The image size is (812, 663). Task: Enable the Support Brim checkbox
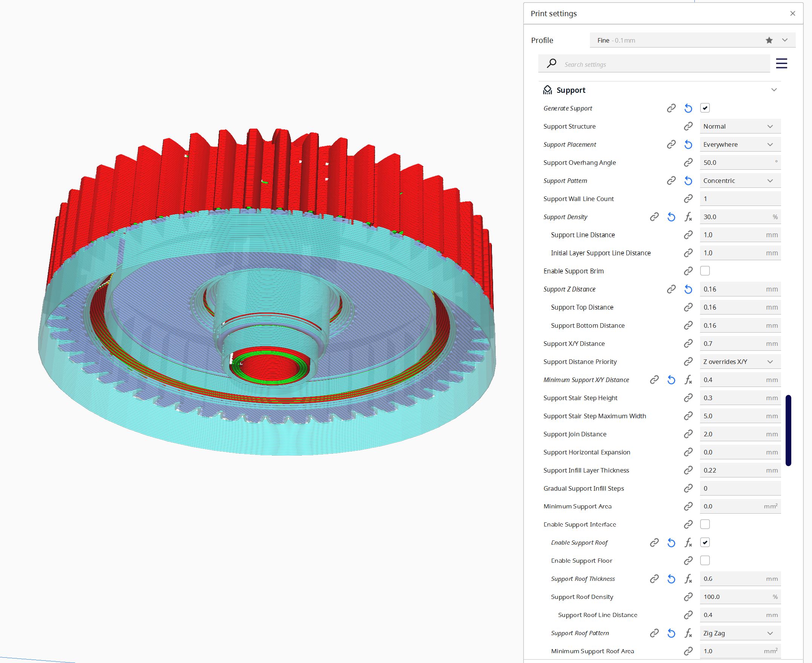pos(705,271)
